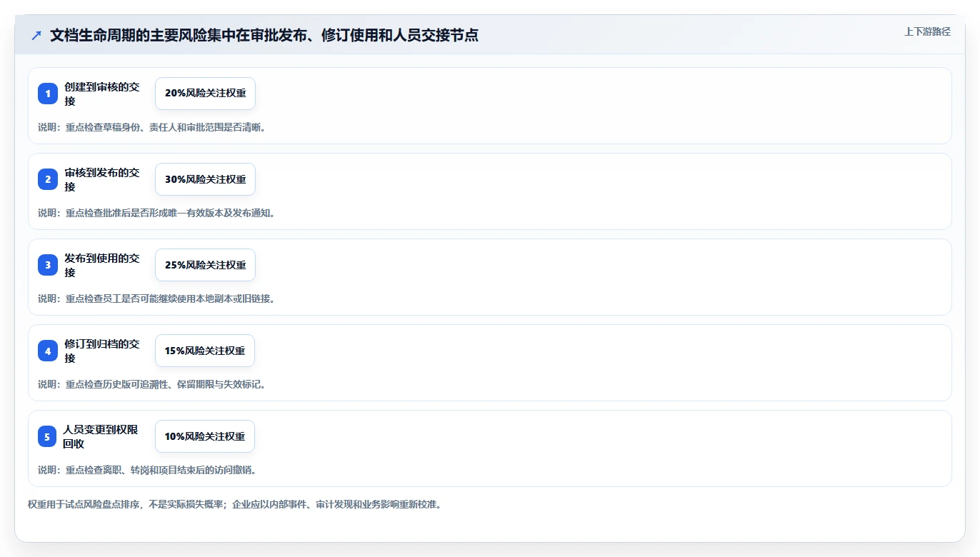Click the 审核到发布的交接 step title
The width and height of the screenshot is (980, 557).
[102, 179]
